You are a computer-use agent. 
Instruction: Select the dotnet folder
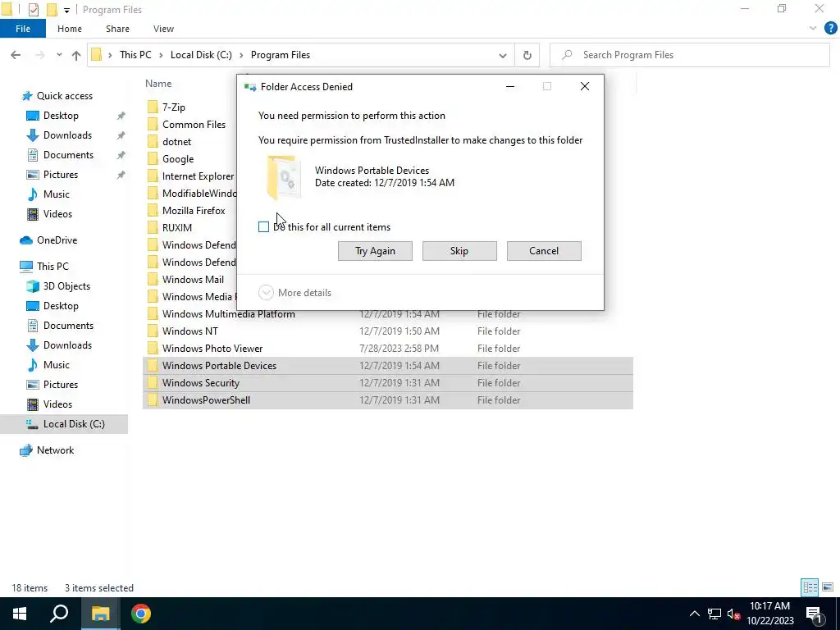pos(177,141)
